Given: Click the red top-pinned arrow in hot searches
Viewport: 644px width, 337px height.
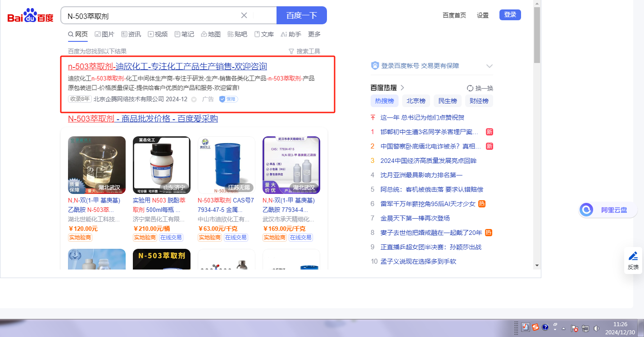Looking at the screenshot, I should [372, 117].
